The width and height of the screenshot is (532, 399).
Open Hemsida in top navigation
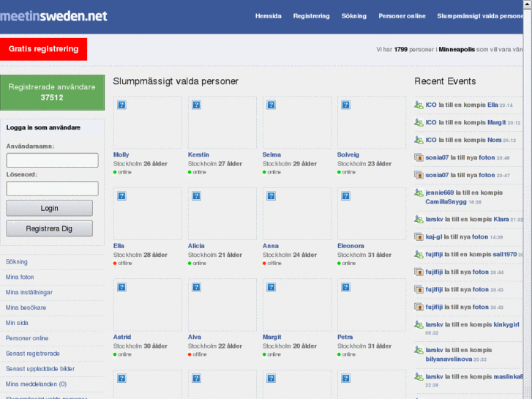(x=269, y=16)
